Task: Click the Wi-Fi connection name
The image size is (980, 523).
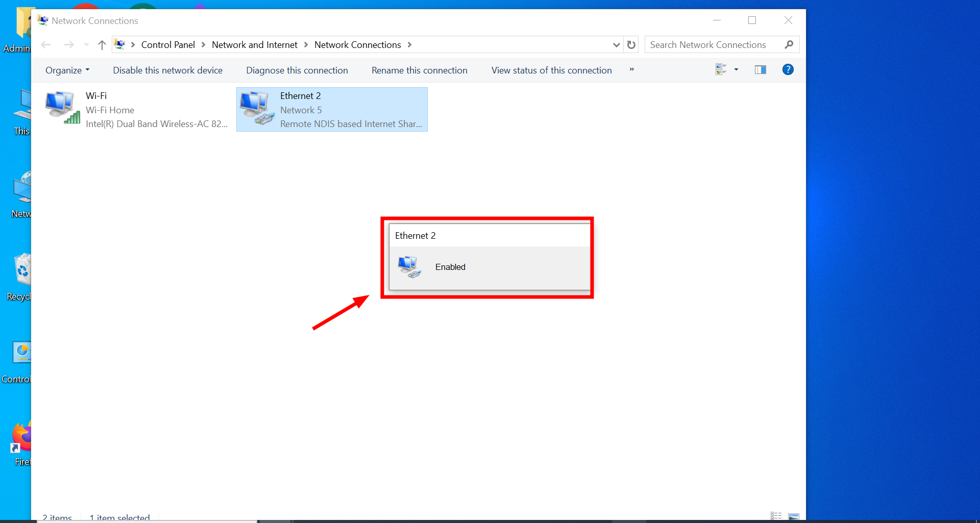Action: coord(96,96)
